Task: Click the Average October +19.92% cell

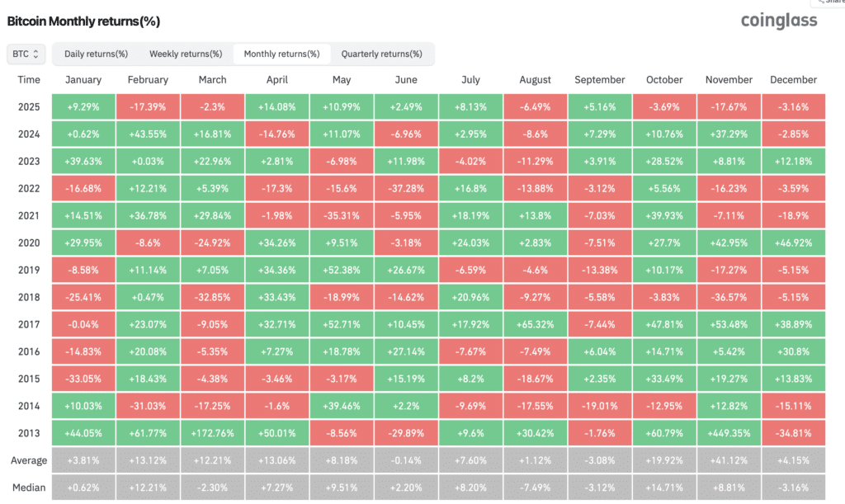Action: point(664,460)
